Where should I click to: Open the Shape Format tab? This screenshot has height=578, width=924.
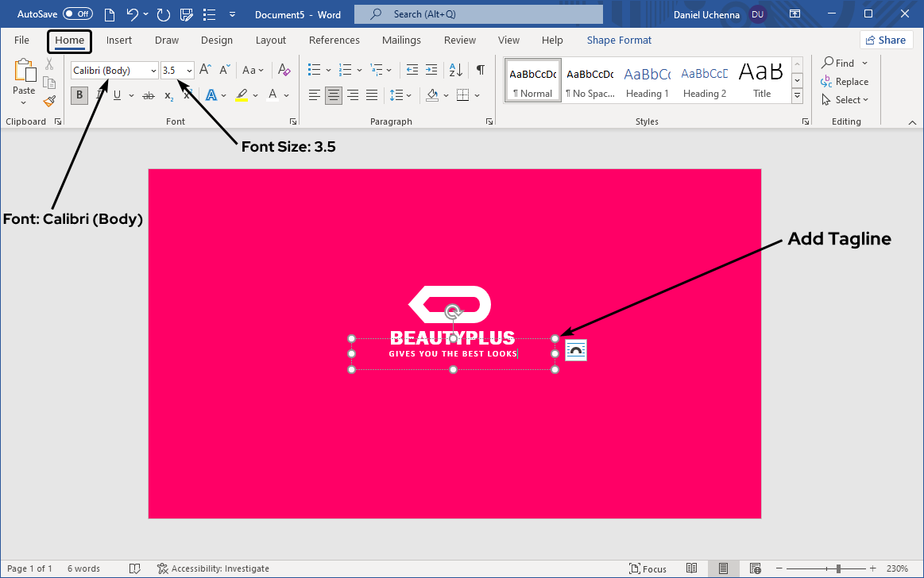pos(619,40)
